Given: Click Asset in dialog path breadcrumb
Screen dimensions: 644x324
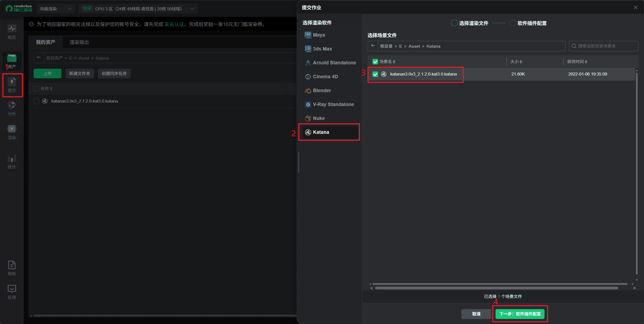Looking at the screenshot, I should click(x=414, y=46).
